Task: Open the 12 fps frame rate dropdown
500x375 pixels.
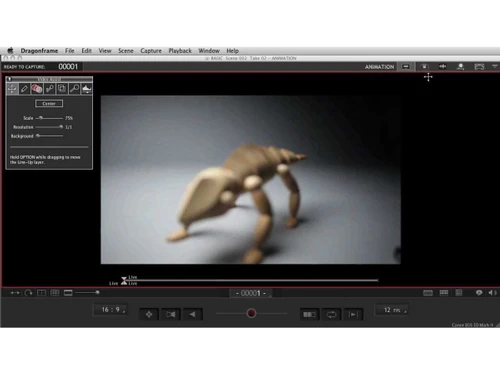Action: tap(392, 310)
